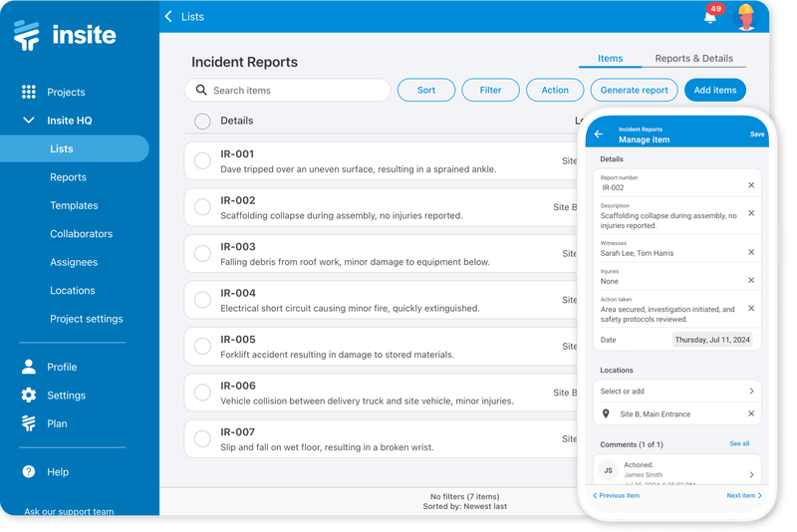
Task: Open the date Thursday, Jul 11, 2024
Action: 712,340
